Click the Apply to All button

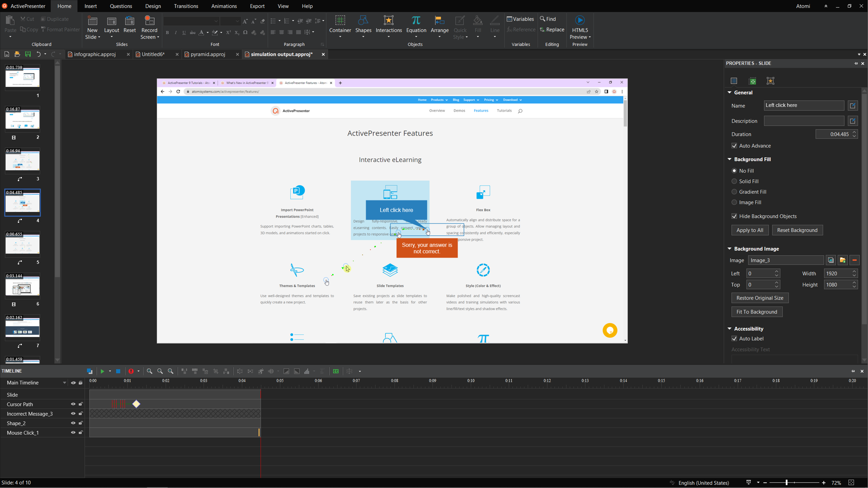point(750,230)
